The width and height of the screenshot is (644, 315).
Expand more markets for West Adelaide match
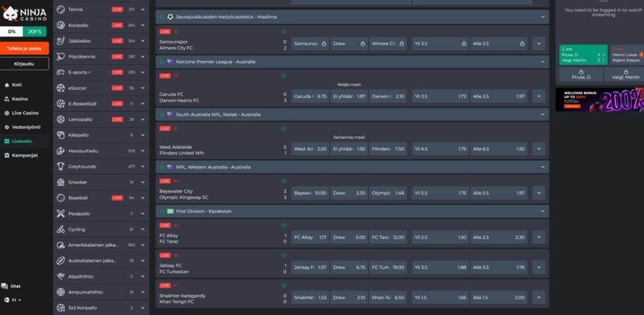pos(538,148)
